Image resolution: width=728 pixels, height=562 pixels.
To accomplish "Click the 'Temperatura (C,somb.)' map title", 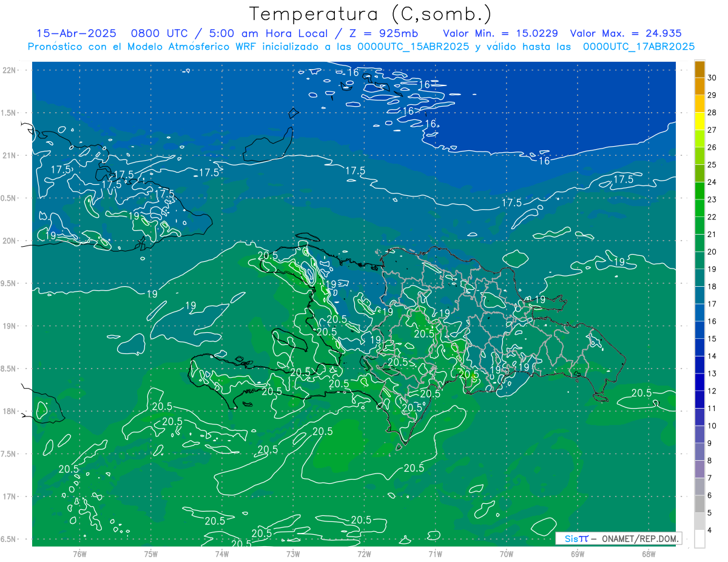I will [x=370, y=14].
